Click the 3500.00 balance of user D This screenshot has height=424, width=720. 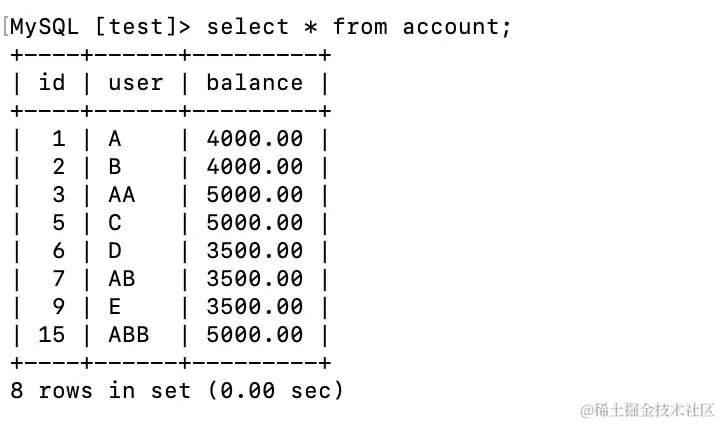[x=254, y=251]
